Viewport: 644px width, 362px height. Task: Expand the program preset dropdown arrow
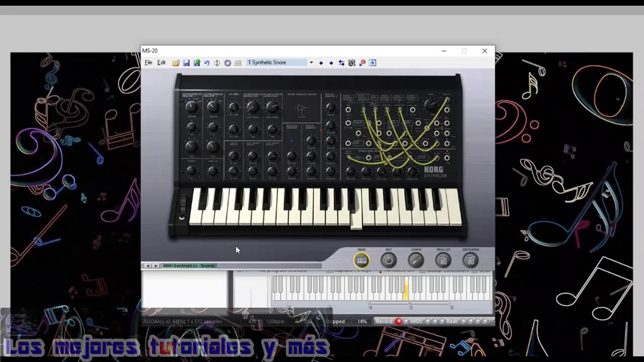[311, 63]
